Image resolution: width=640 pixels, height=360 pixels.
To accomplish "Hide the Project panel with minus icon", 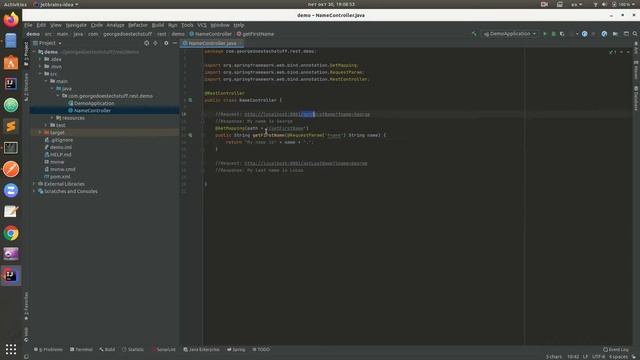I will click(x=175, y=43).
